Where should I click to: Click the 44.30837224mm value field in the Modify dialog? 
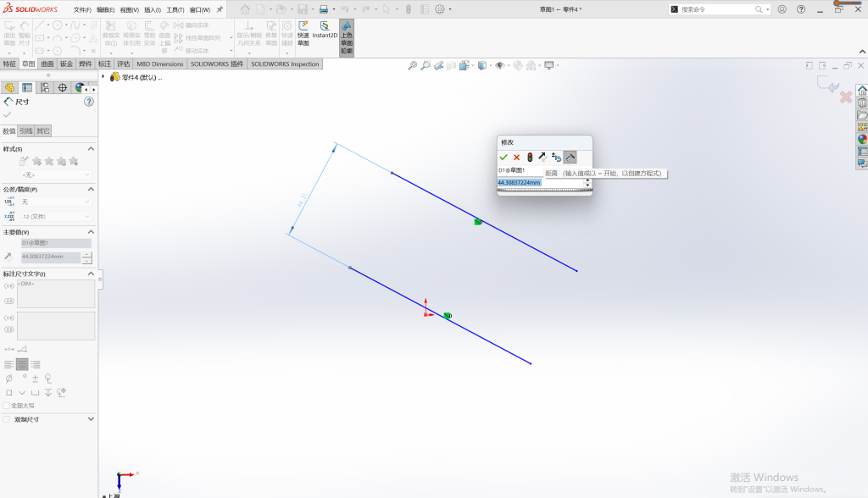[542, 183]
